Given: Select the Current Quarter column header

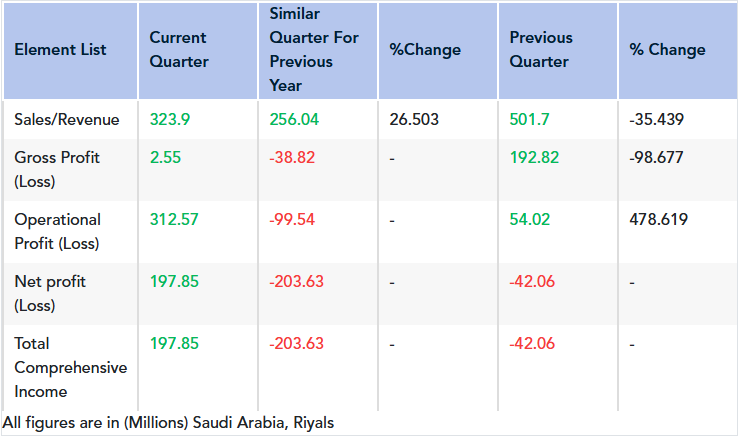Looking at the screenshot, I should pos(178,50).
